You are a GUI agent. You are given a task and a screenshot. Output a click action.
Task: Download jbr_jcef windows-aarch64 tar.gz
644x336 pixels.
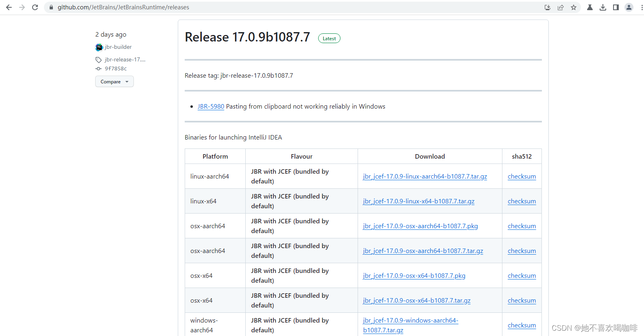click(410, 325)
